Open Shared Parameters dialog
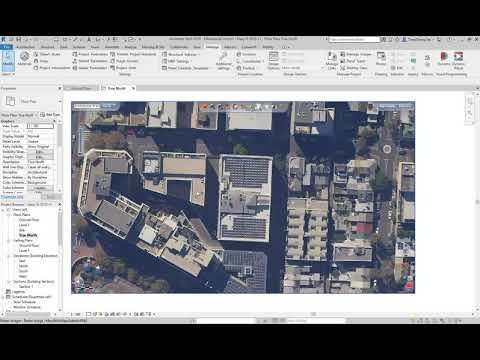Image resolution: width=480 pixels, height=360 pixels. tap(90, 61)
